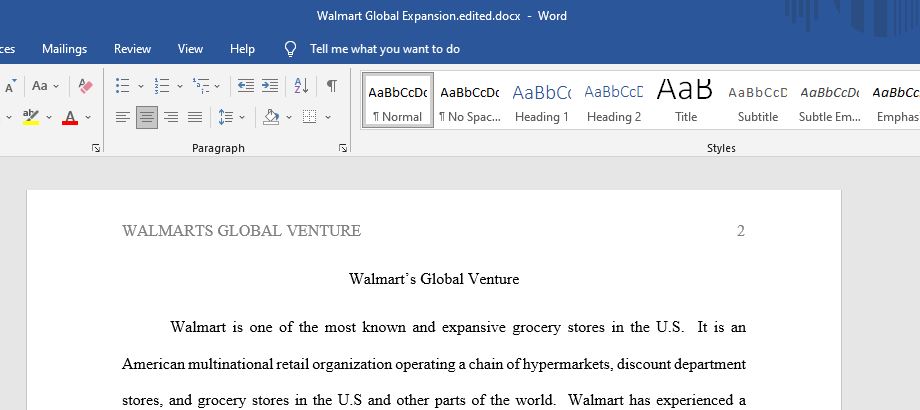The image size is (920, 410).
Task: Open the Change Case menu
Action: (x=45, y=86)
